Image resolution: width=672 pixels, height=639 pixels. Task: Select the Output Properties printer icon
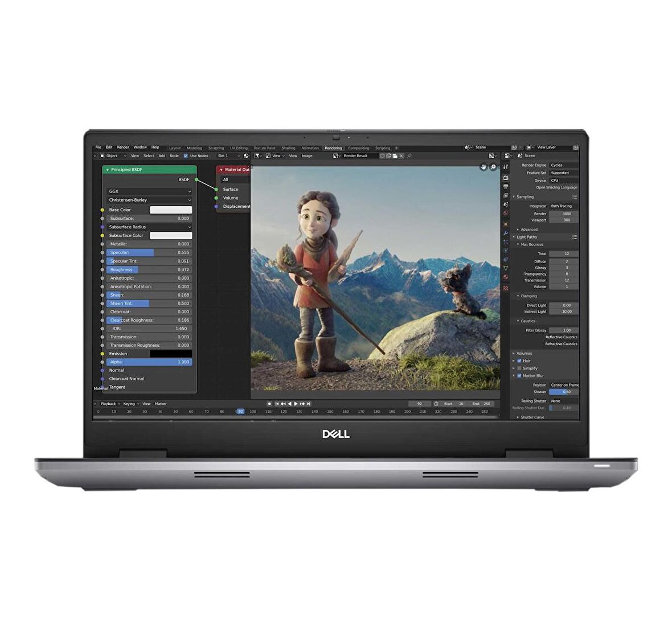[x=506, y=186]
